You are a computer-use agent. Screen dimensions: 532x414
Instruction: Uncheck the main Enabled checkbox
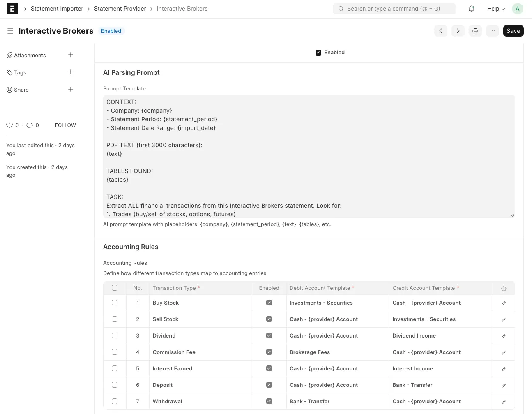point(318,53)
